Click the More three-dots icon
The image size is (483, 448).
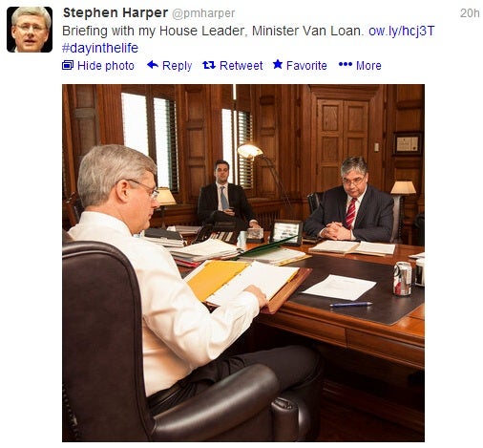click(x=346, y=65)
